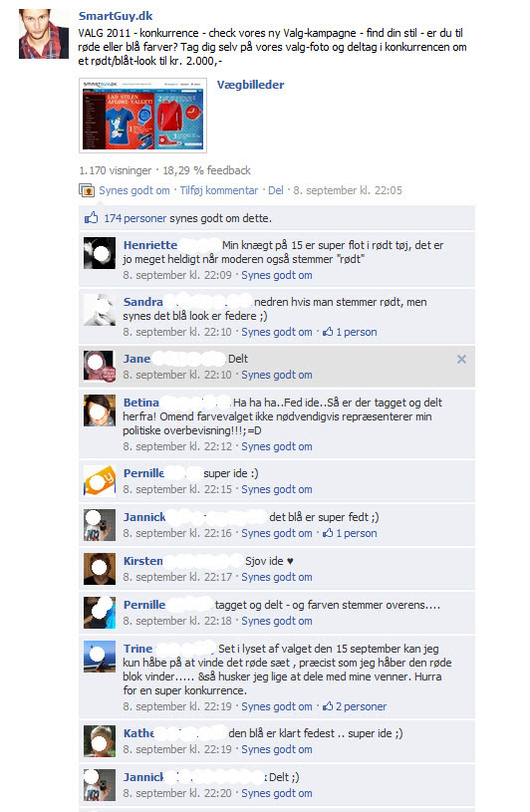
Task: Click Kirsten's profile picture
Action: click(x=100, y=569)
